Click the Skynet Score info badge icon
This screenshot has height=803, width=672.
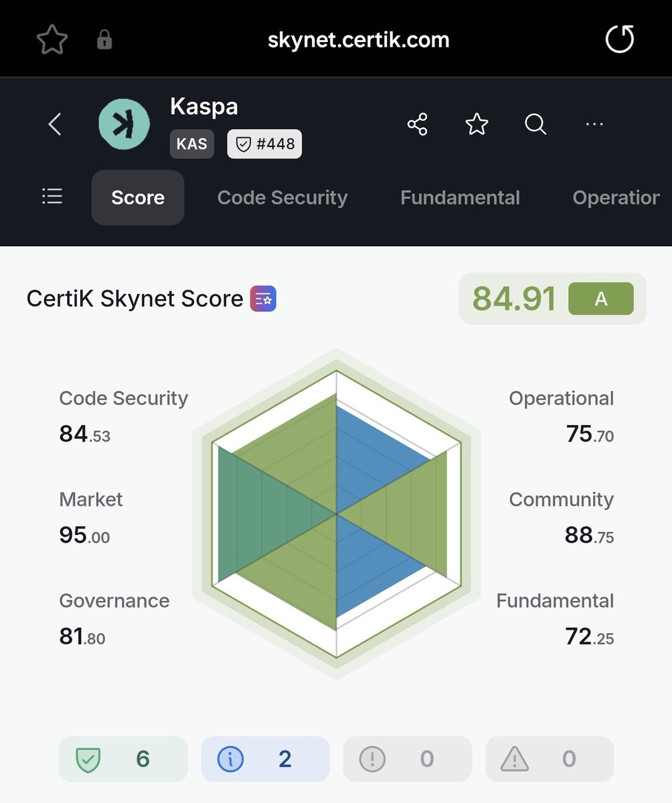tap(262, 298)
